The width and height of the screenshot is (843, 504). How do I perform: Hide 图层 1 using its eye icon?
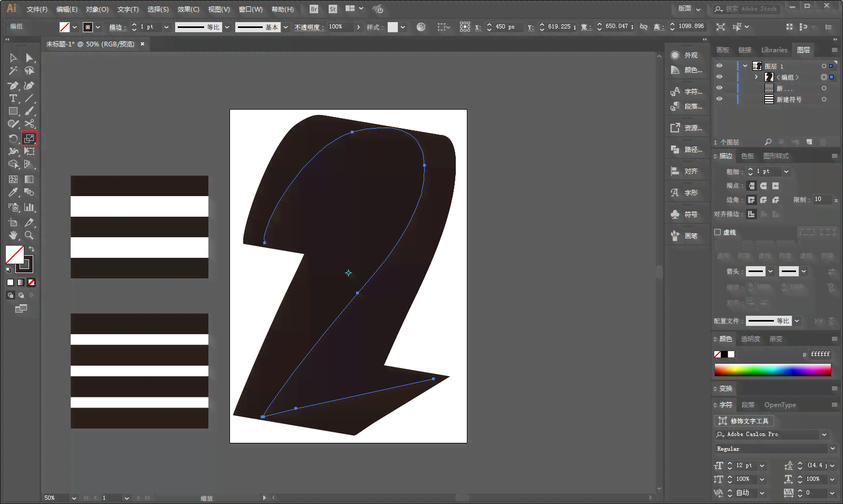coord(719,66)
